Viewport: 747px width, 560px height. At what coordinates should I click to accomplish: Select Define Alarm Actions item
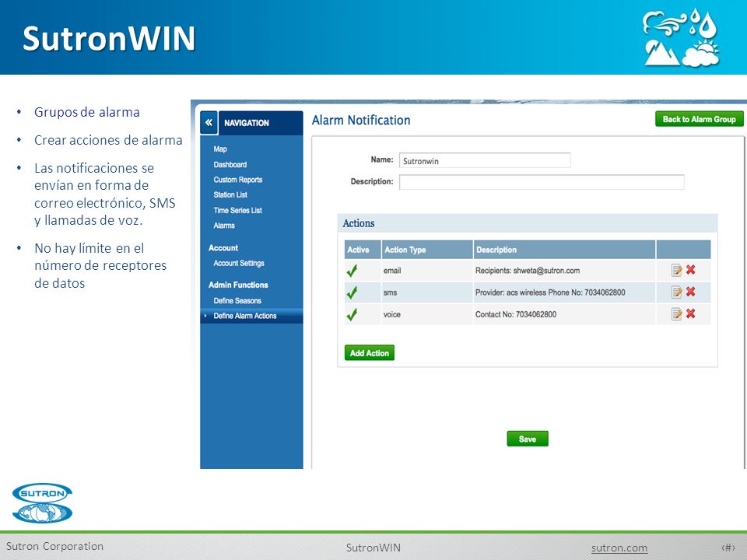pos(251,316)
